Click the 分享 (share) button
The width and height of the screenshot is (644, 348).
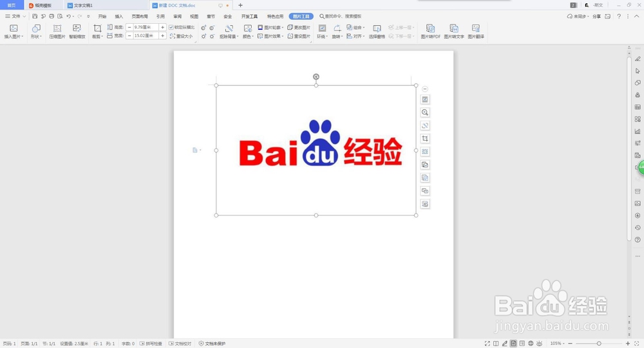click(596, 17)
